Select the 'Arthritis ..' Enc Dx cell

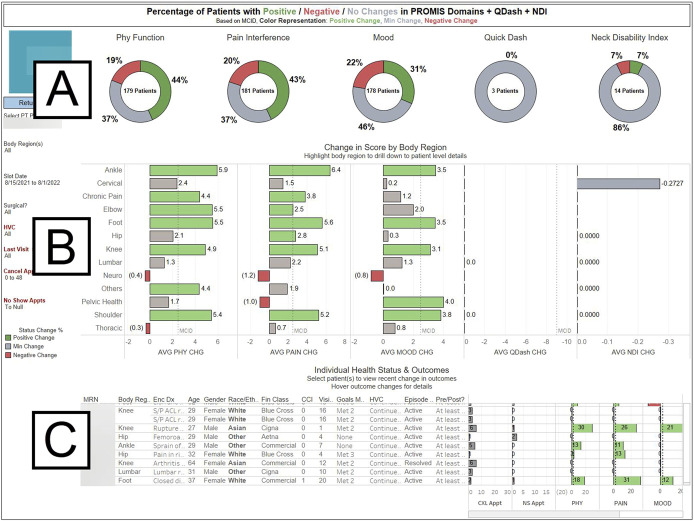click(x=169, y=463)
